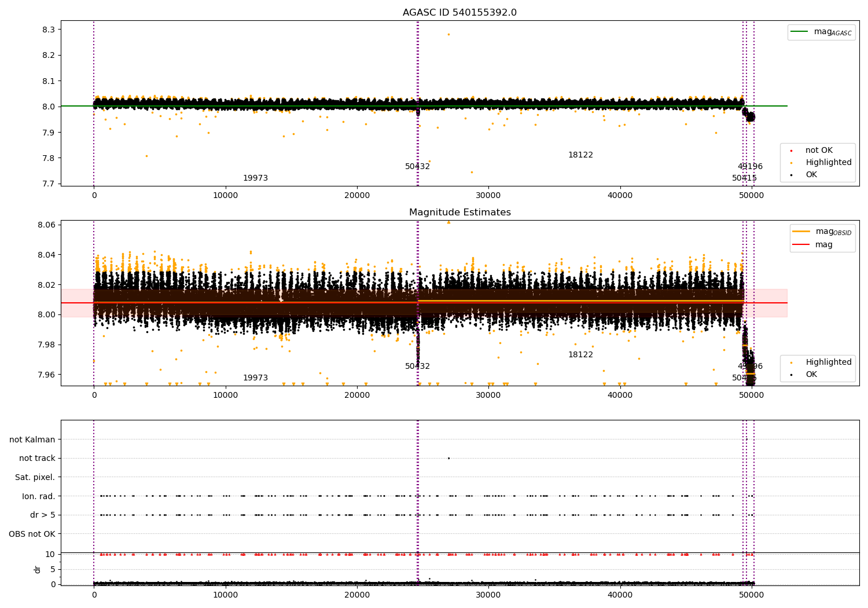Click the 8.0 y-axis tick in top plot

pyautogui.click(x=49, y=107)
